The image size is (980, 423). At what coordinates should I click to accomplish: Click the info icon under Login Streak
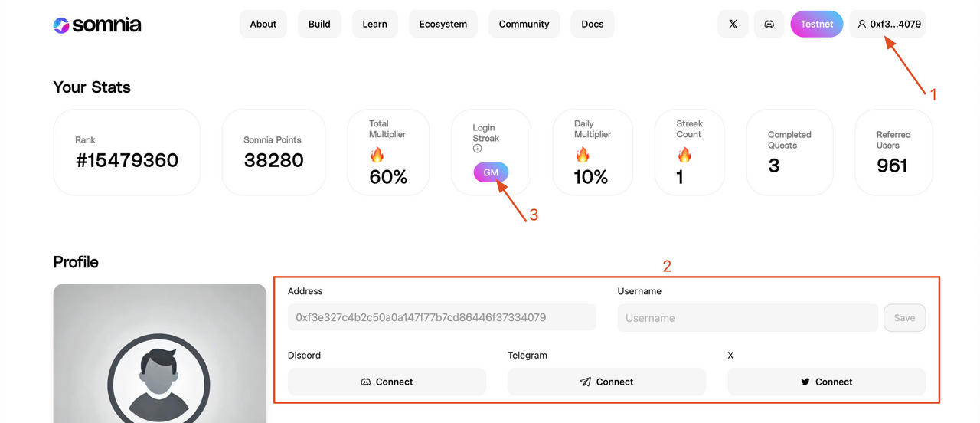(x=477, y=149)
